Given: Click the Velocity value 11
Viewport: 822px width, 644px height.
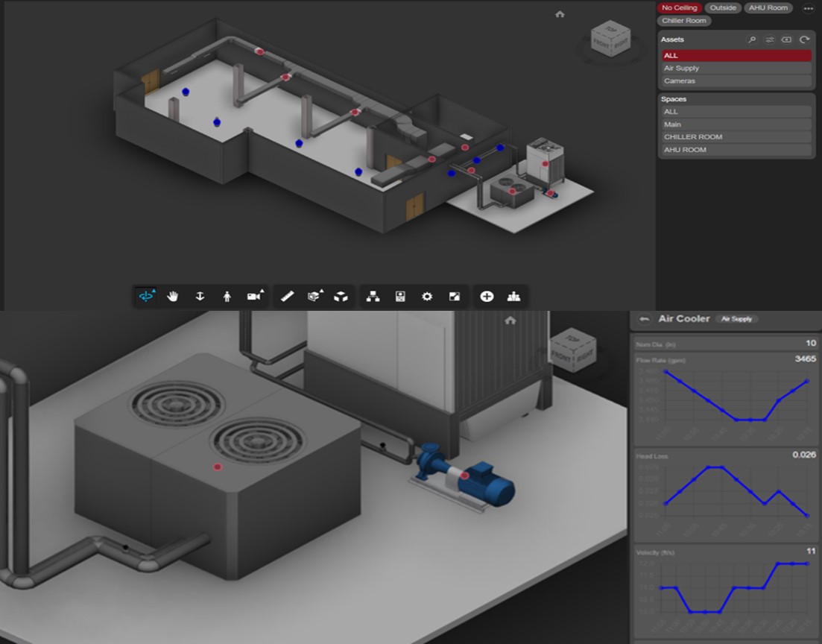Looking at the screenshot, I should click(811, 551).
